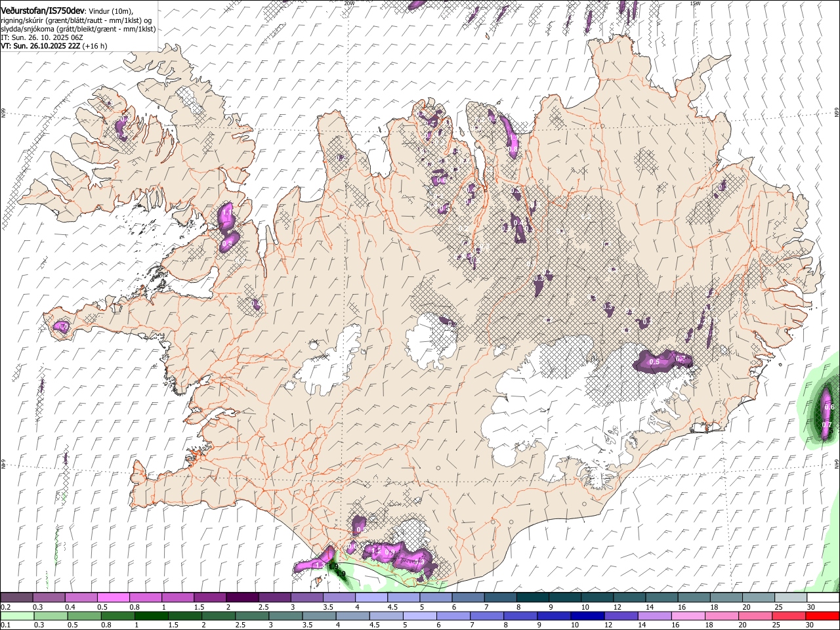Click the 'slydda/snjókoma' legend description line
Image resolution: width=840 pixels, height=630 pixels.
point(78,29)
